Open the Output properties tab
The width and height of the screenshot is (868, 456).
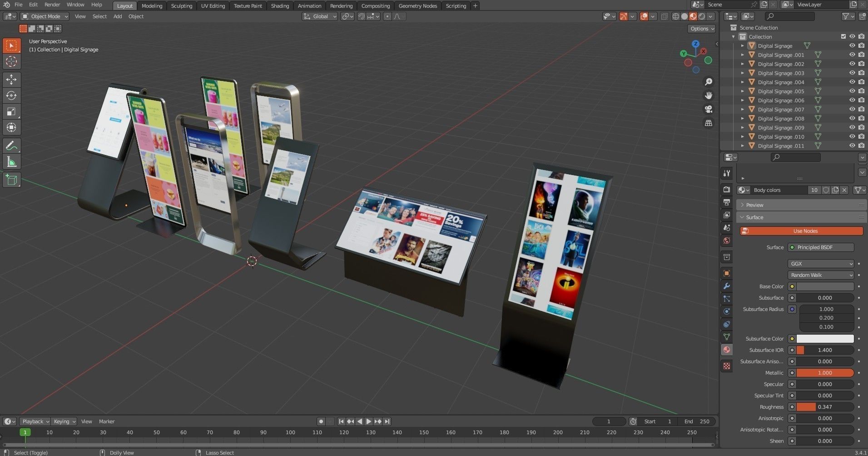[x=727, y=202]
